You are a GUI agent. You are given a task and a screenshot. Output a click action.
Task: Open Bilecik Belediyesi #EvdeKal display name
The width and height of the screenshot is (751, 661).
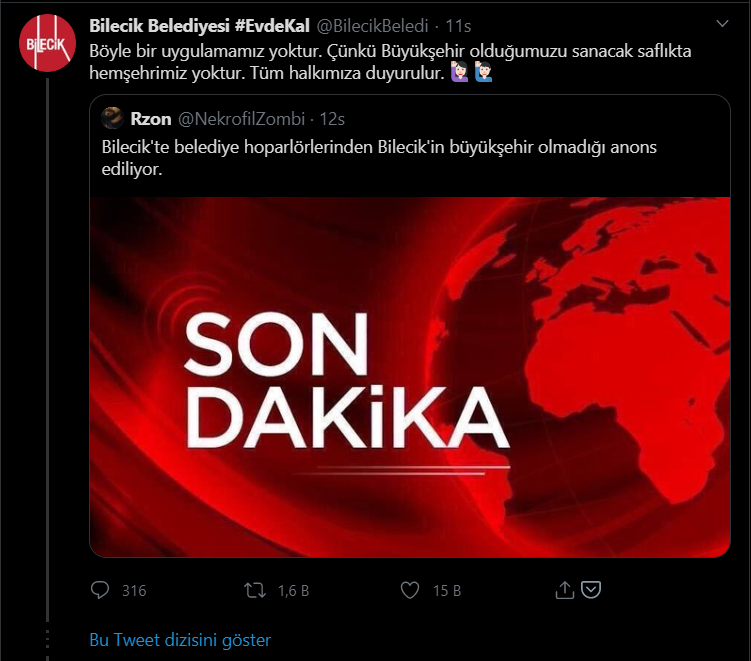coord(199,26)
